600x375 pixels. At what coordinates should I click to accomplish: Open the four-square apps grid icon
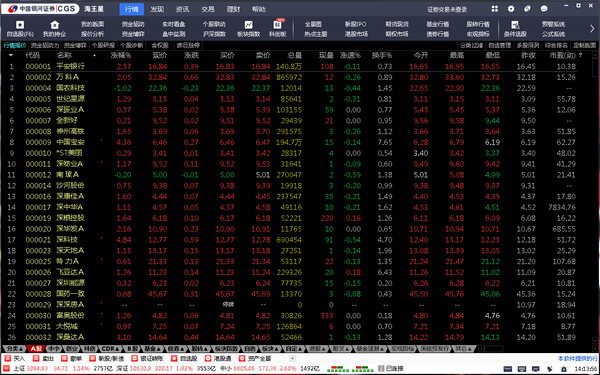495,8
